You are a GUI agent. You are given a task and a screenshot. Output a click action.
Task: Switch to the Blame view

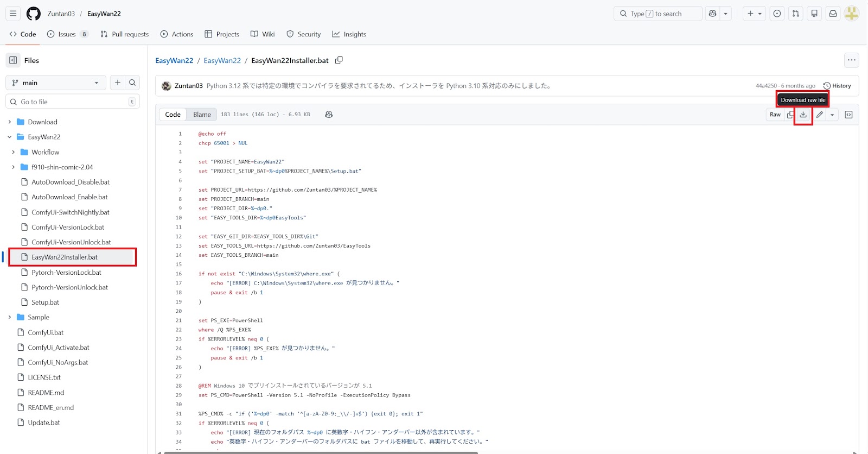point(202,115)
